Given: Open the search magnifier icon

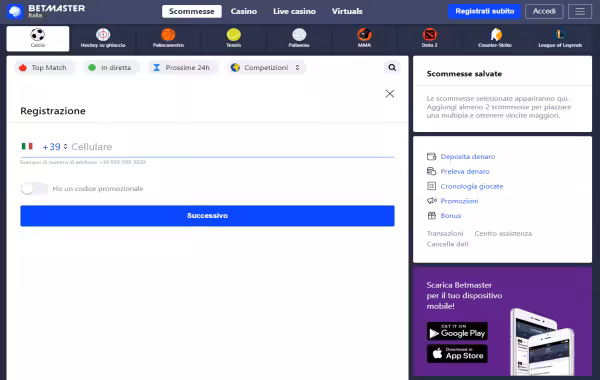Looking at the screenshot, I should point(392,67).
